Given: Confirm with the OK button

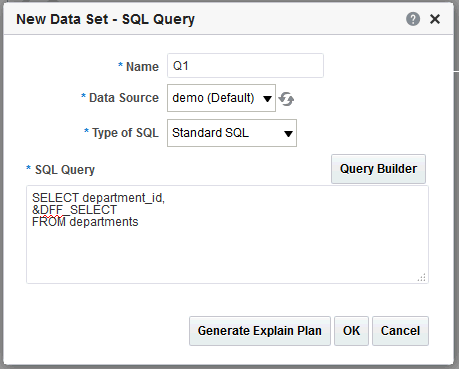Looking at the screenshot, I should click(351, 331).
